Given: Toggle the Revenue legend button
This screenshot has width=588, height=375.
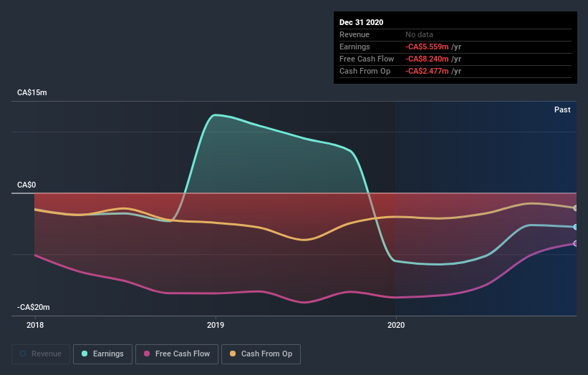Looking at the screenshot, I should tap(41, 354).
